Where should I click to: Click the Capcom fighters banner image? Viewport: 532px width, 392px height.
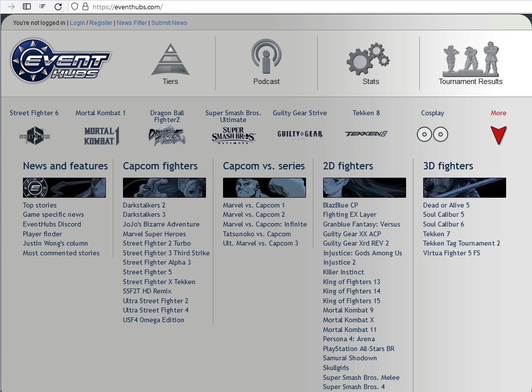click(x=164, y=187)
